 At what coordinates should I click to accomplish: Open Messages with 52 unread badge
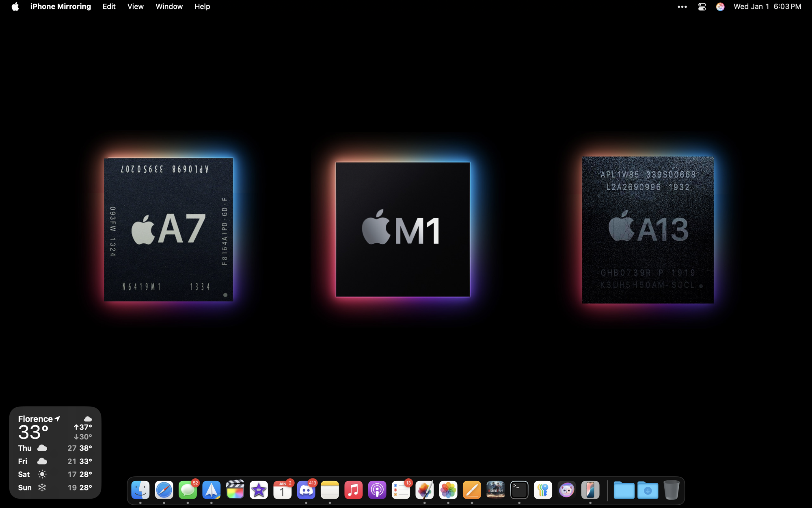tap(188, 490)
